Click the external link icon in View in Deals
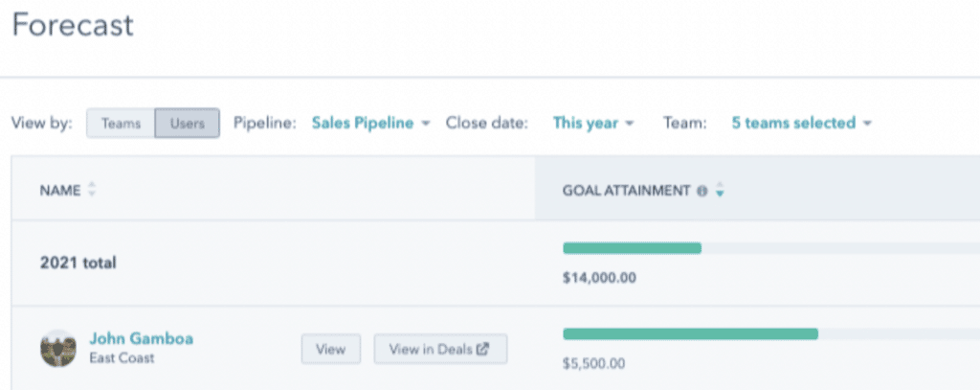This screenshot has height=390, width=980. coord(482,349)
